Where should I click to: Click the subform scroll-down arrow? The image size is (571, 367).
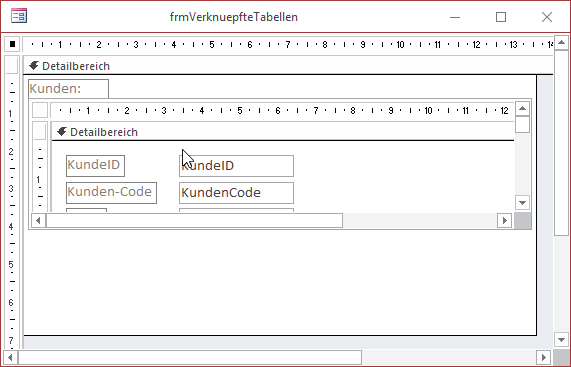(523, 203)
